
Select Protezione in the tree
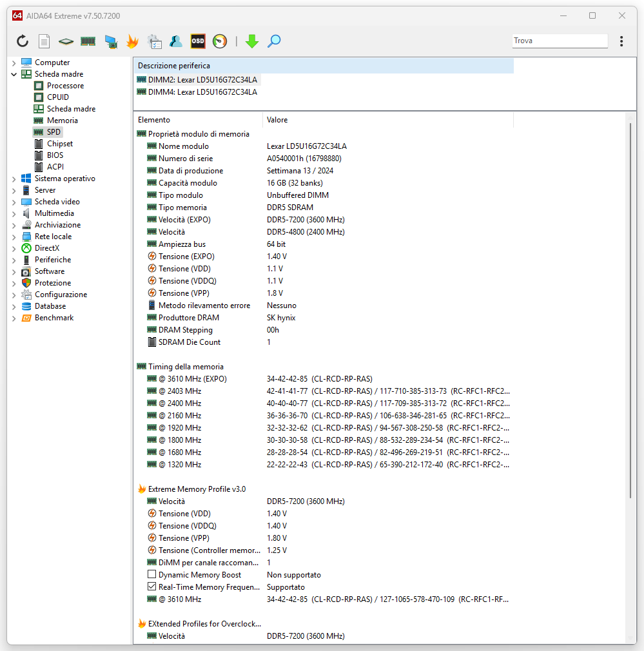[53, 283]
